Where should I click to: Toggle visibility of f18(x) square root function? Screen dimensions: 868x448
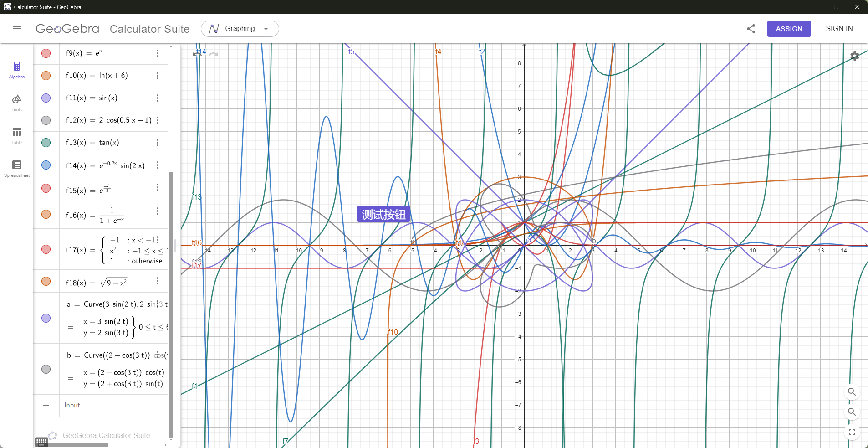pos(46,281)
